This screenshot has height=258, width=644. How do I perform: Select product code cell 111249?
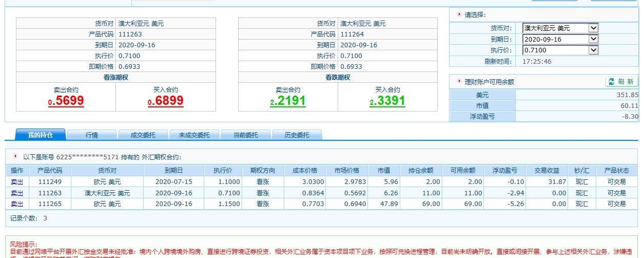[x=50, y=182]
